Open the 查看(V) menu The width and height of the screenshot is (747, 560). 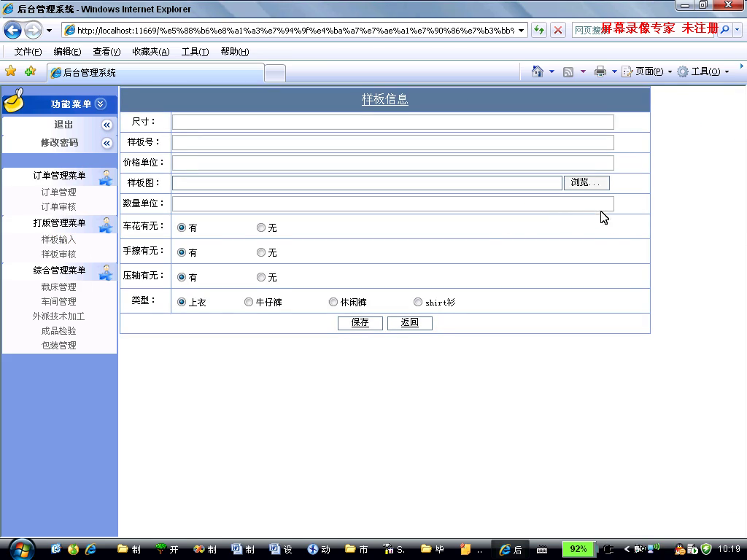[107, 52]
